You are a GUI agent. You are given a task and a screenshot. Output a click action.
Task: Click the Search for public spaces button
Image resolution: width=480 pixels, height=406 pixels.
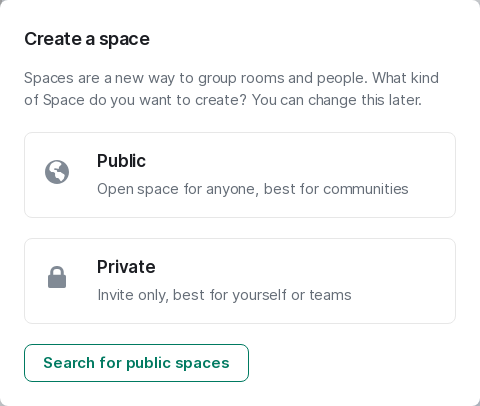[x=136, y=363]
